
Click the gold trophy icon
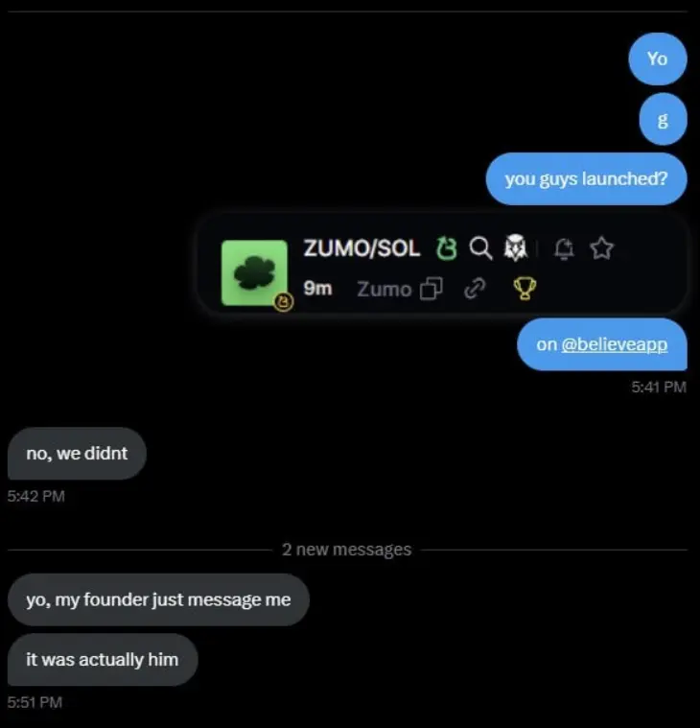[525, 289]
